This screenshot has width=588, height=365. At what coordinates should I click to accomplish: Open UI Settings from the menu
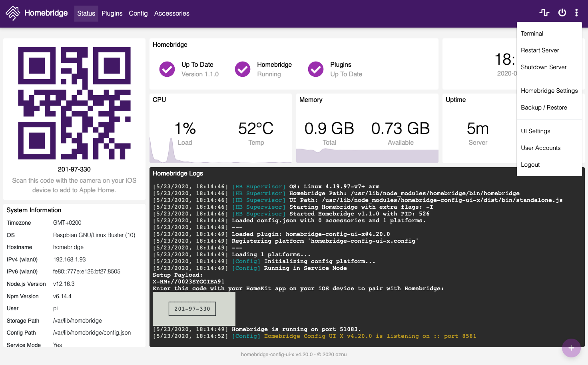tap(549, 131)
